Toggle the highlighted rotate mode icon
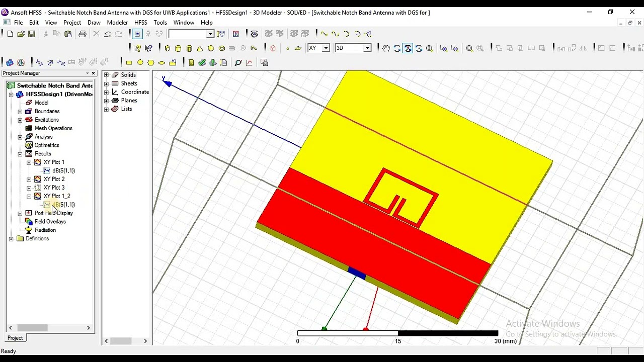The height and width of the screenshot is (362, 644). coord(408,48)
